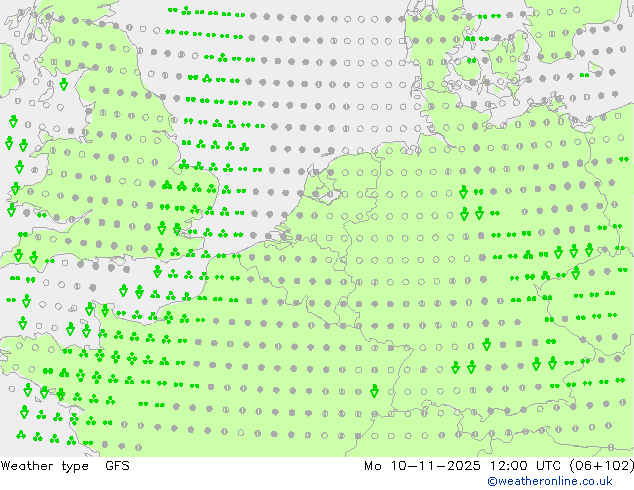The height and width of the screenshot is (490, 634).
Task: Click the 'Weather type' caption text
Action: [44, 466]
